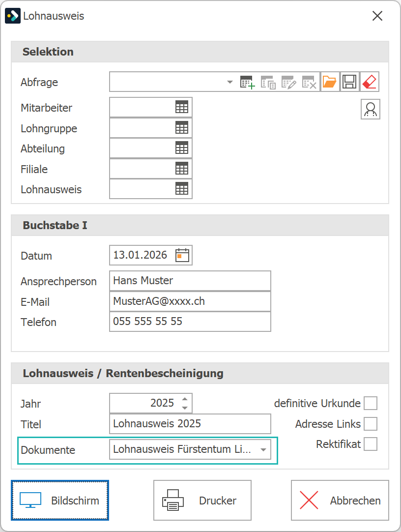Open Lohnausweis lookup table icon in Selektion
401x532 pixels.
[182, 189]
